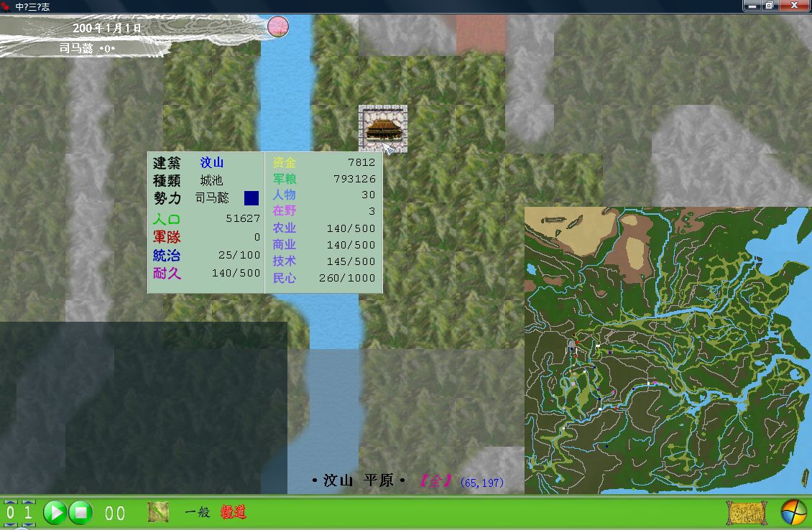Increase the first speed digit with its up arrow
This screenshot has width=812, height=530.
pos(10,502)
